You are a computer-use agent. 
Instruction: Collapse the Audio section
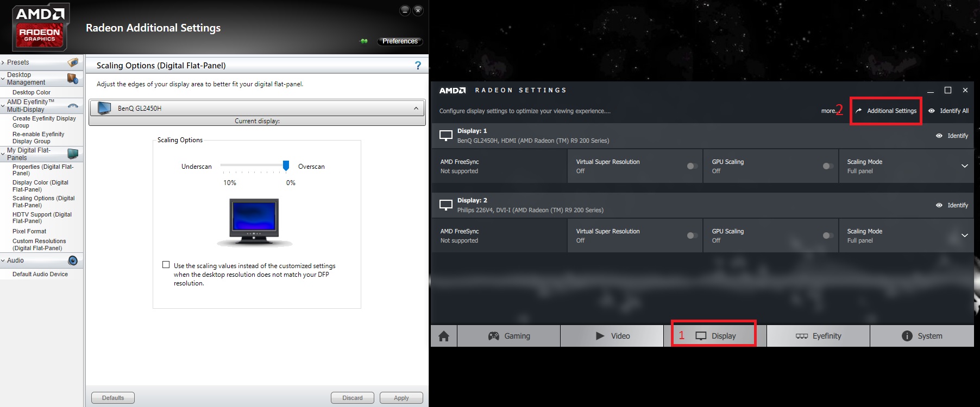tap(3, 260)
